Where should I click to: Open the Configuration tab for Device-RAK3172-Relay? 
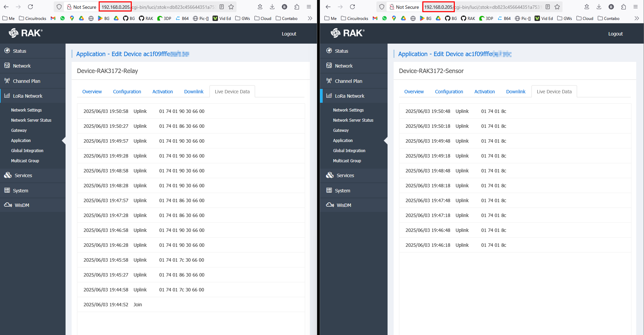coord(127,92)
